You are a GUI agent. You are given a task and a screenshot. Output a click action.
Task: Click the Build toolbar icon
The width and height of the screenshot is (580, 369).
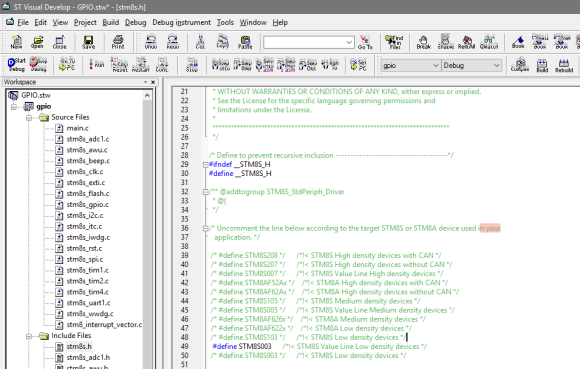tap(542, 64)
